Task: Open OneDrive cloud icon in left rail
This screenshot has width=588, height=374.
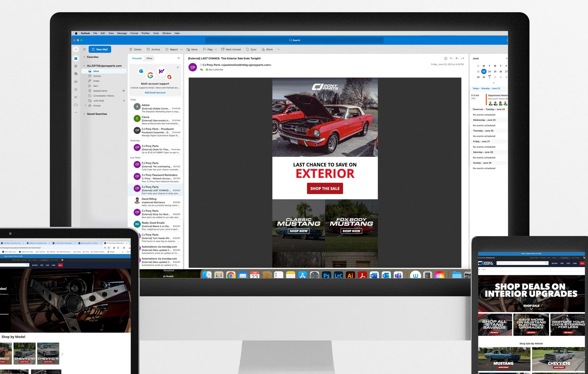Action: (x=76, y=105)
